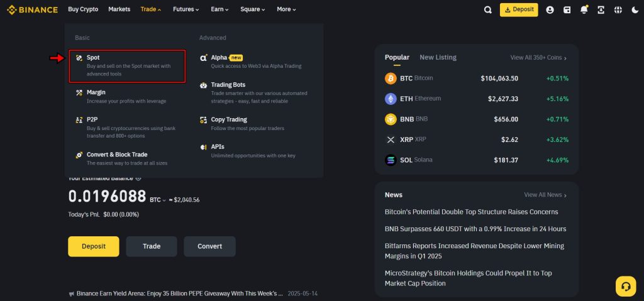Click the Convert & Block Trade icon

[79, 155]
